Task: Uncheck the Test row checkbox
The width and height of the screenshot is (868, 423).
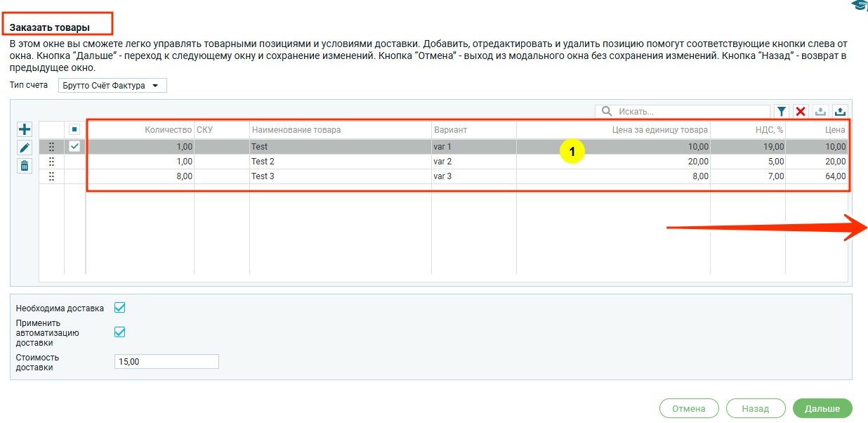Action: point(74,147)
